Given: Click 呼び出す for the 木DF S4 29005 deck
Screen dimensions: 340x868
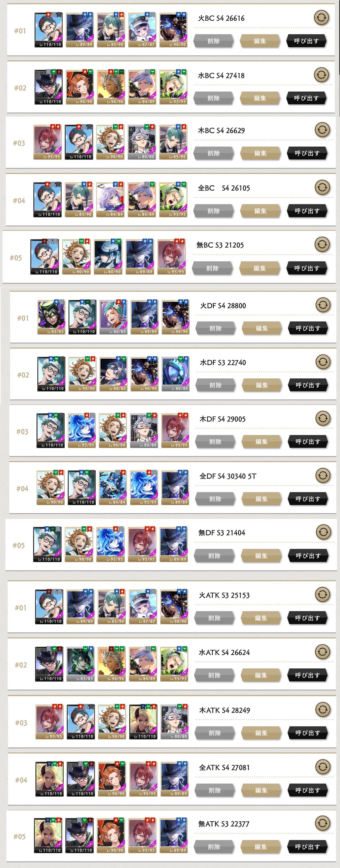Looking at the screenshot, I should click(x=308, y=442).
